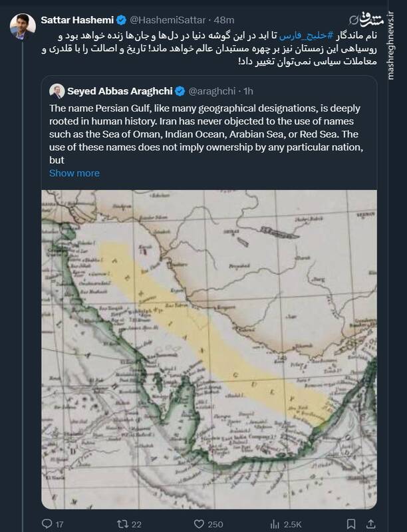This screenshot has width=407, height=532.
Task: Click the quoted tweet's 1h timestamp
Action: [249, 90]
